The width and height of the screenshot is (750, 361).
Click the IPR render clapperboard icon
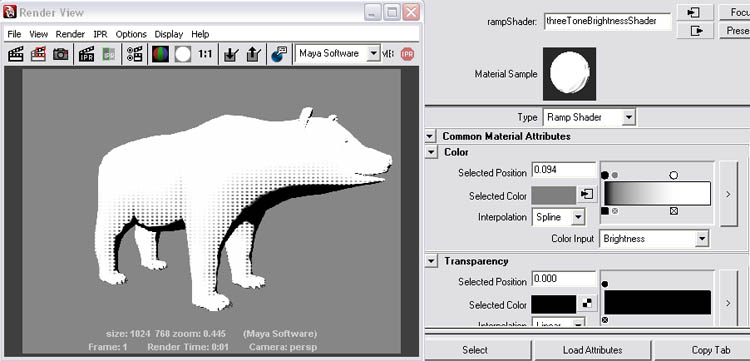pos(87,54)
